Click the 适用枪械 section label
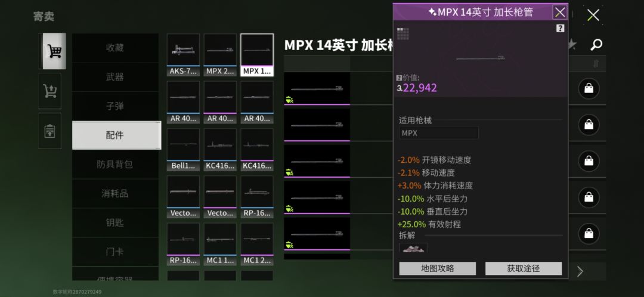This screenshot has width=644, height=297. point(415,121)
